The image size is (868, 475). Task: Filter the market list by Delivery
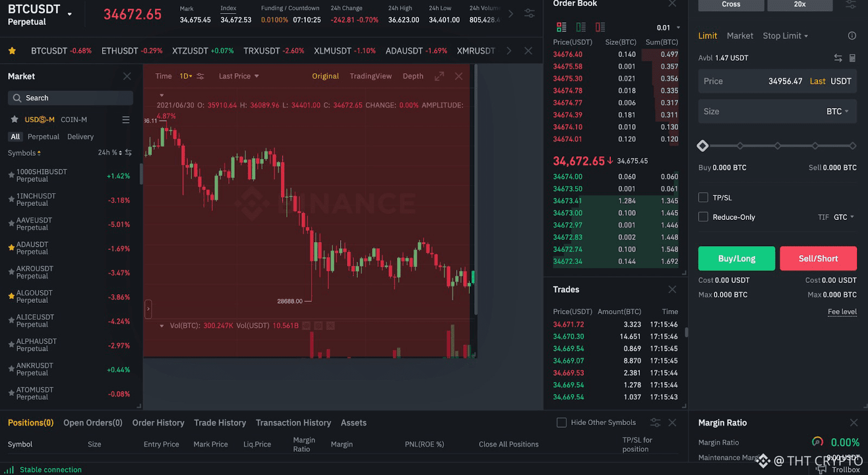[80, 137]
